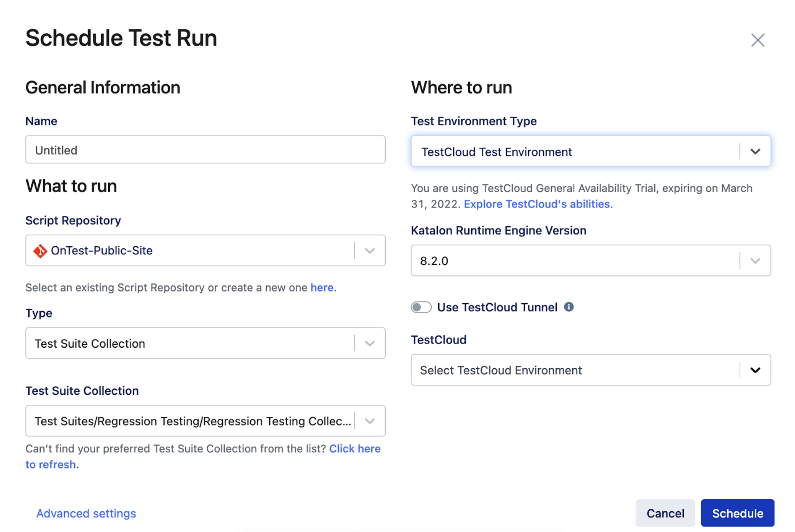This screenshot has width=795, height=532.
Task: Click the 'General Information' heading
Action: click(x=103, y=88)
